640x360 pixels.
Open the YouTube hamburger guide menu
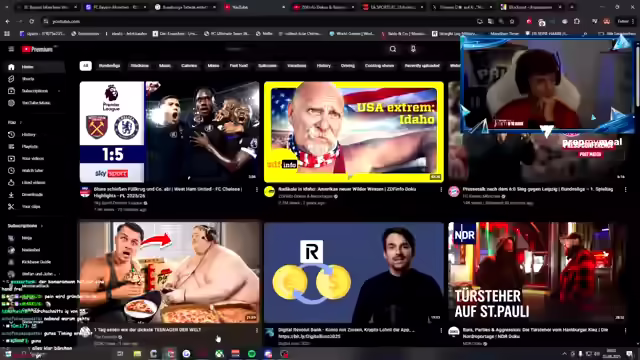tap(11, 49)
